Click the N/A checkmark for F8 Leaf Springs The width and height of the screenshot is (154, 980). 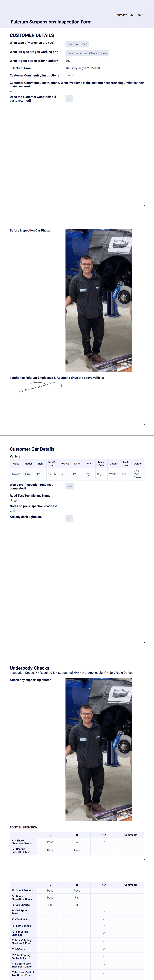point(104,926)
